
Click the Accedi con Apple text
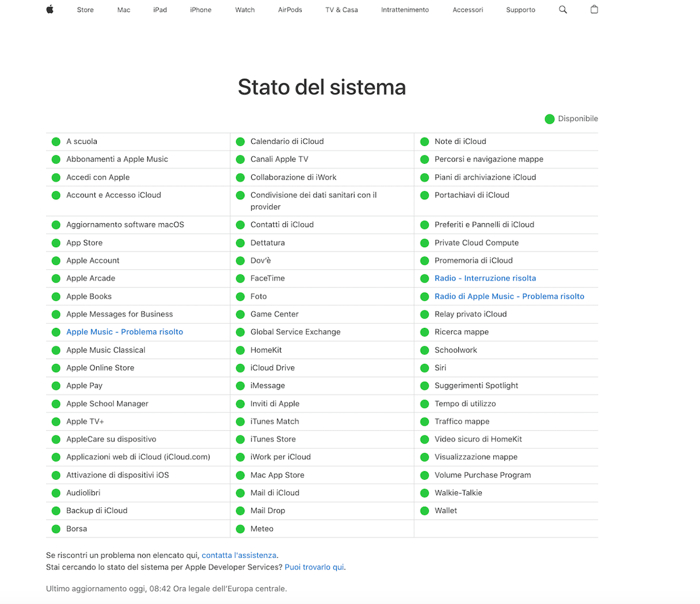(x=98, y=177)
